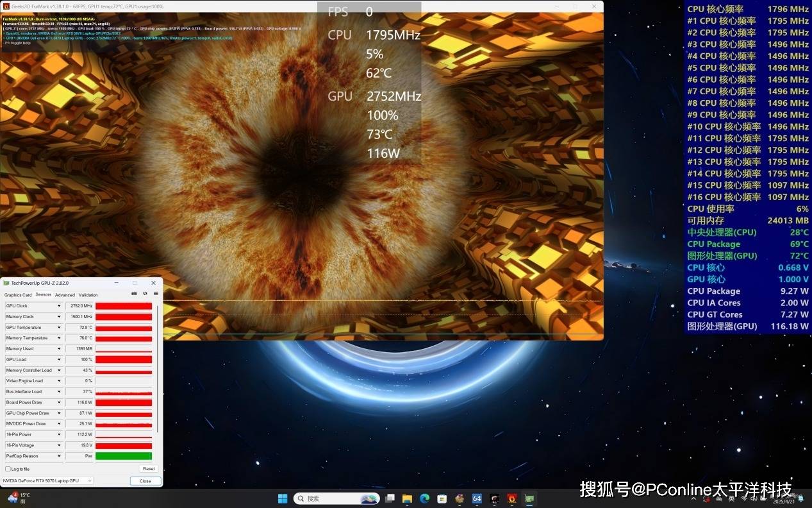Open the RTX 5070 Laptop GPU selector
The image size is (812, 508).
(x=47, y=480)
